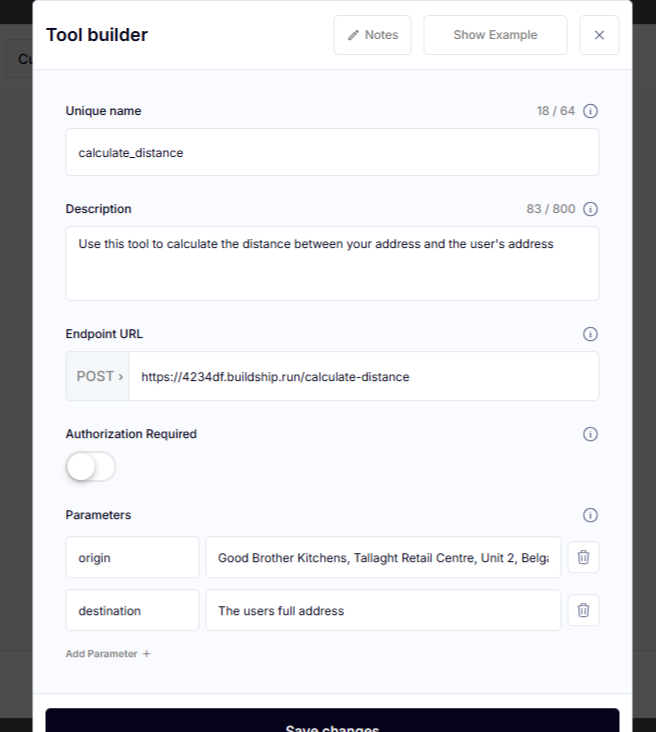Delete the destination parameter row

(x=583, y=610)
